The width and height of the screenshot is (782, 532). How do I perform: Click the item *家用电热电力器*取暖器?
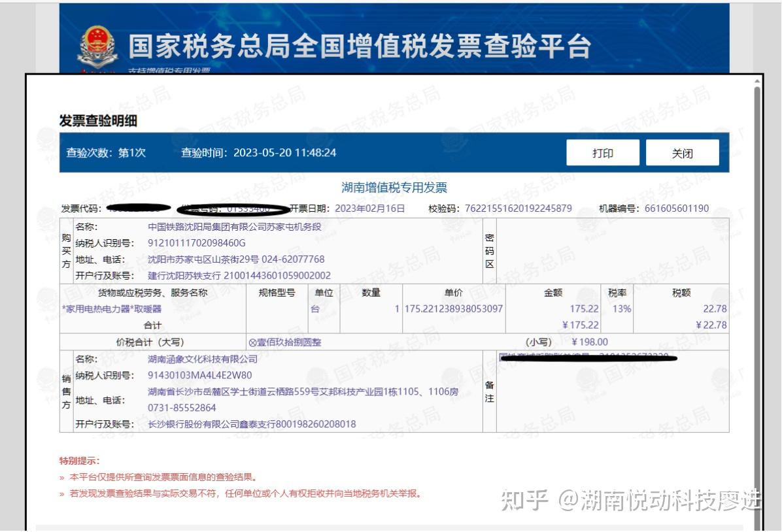(x=112, y=309)
